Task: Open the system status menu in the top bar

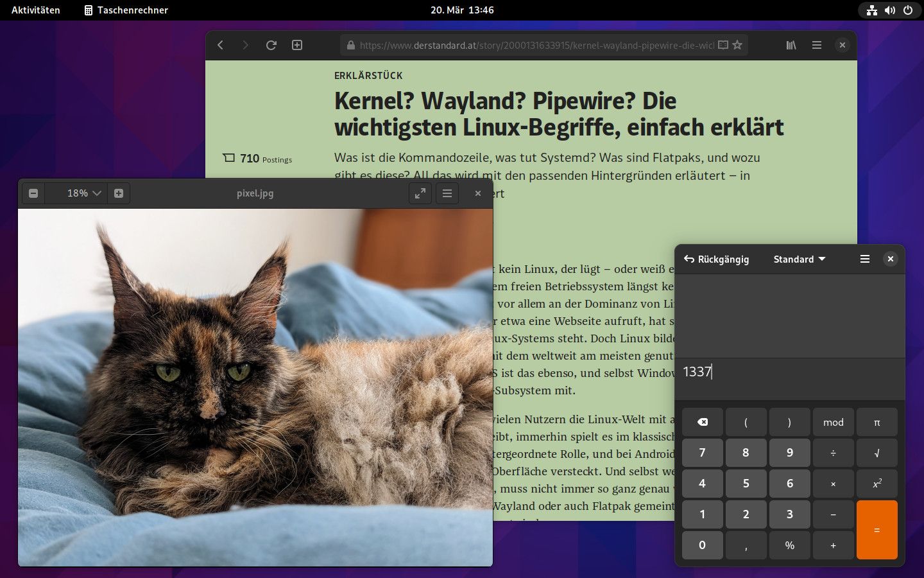Action: 890,10
